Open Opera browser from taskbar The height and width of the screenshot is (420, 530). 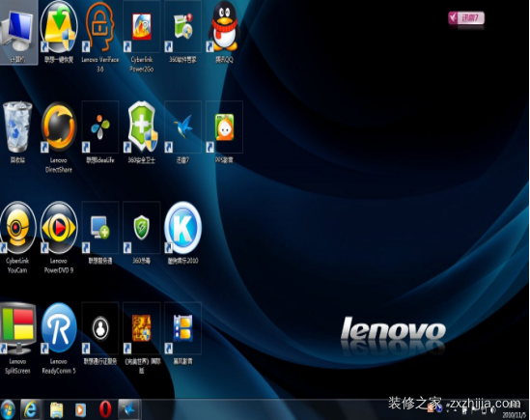click(105, 409)
